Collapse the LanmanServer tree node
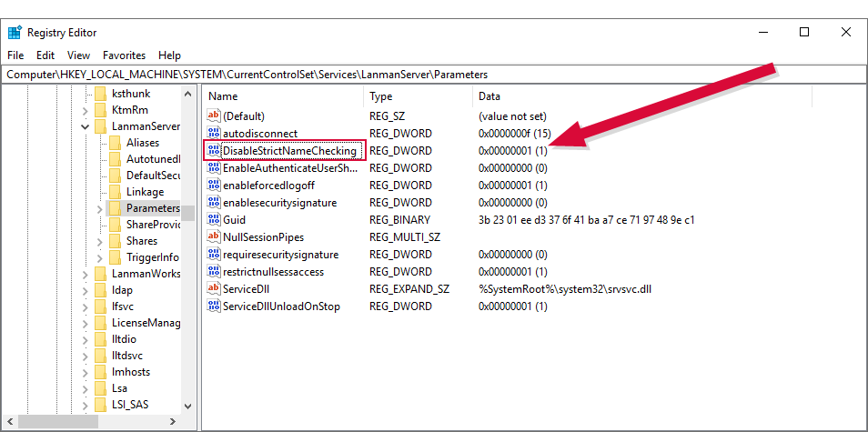This screenshot has height=432, width=868. [x=85, y=126]
